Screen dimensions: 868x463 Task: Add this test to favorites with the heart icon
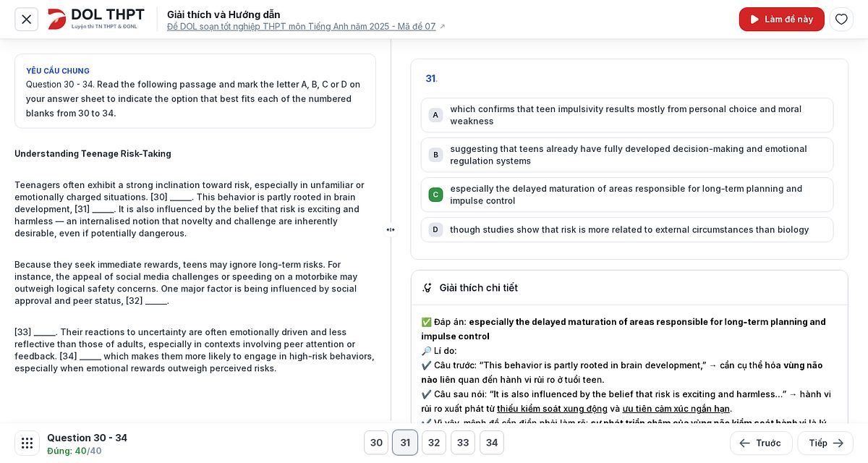[841, 20]
